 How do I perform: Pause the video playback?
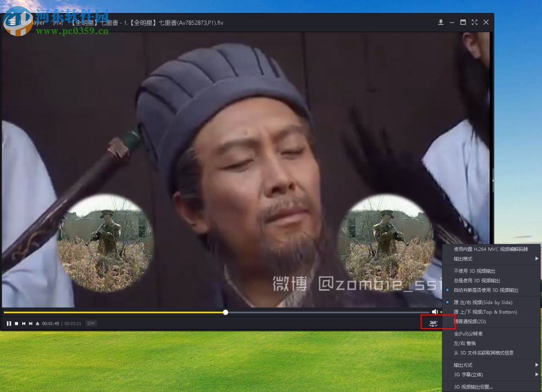[x=9, y=323]
